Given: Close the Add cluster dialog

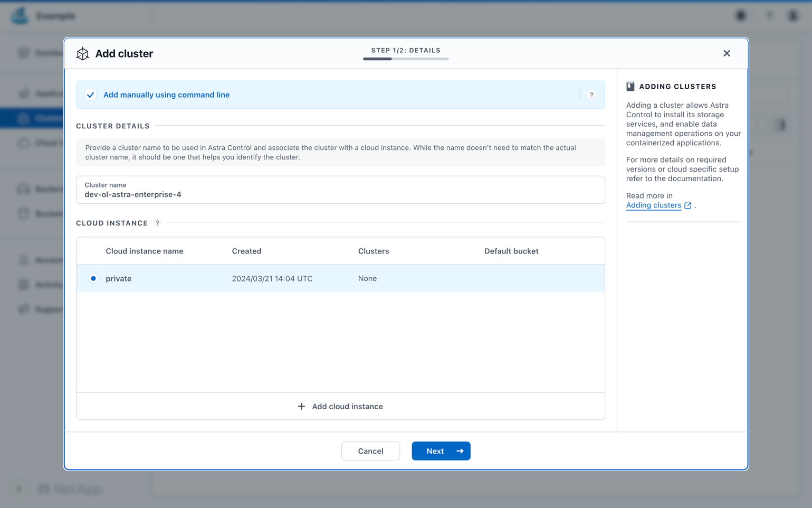Looking at the screenshot, I should 727,53.
